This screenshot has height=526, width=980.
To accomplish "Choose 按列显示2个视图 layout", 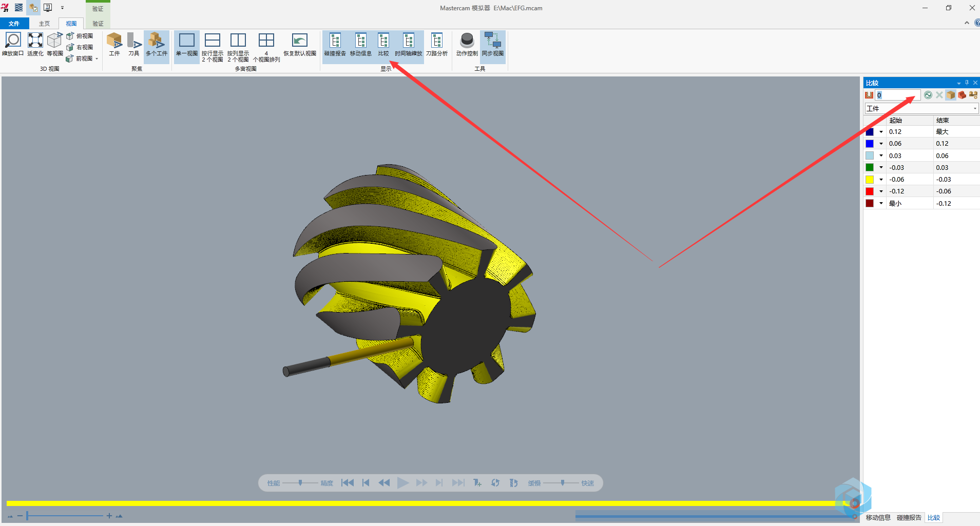I will [x=238, y=47].
